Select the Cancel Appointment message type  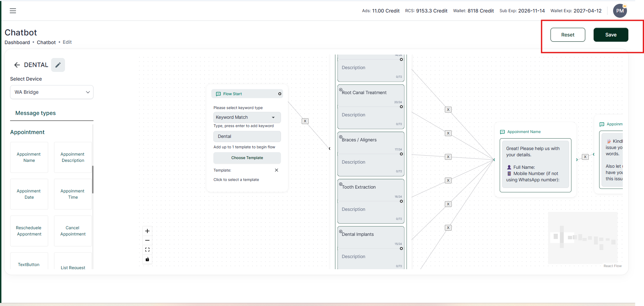point(73,231)
